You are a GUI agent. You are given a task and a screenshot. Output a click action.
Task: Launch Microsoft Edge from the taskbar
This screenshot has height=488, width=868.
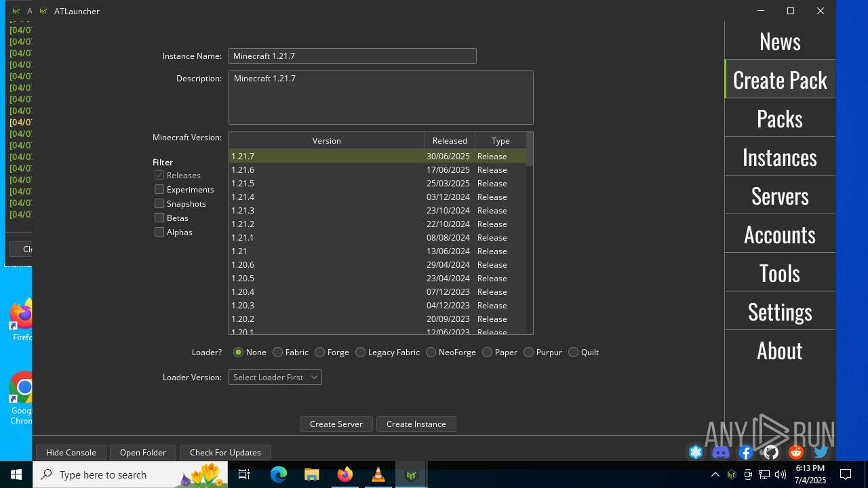[x=279, y=474]
